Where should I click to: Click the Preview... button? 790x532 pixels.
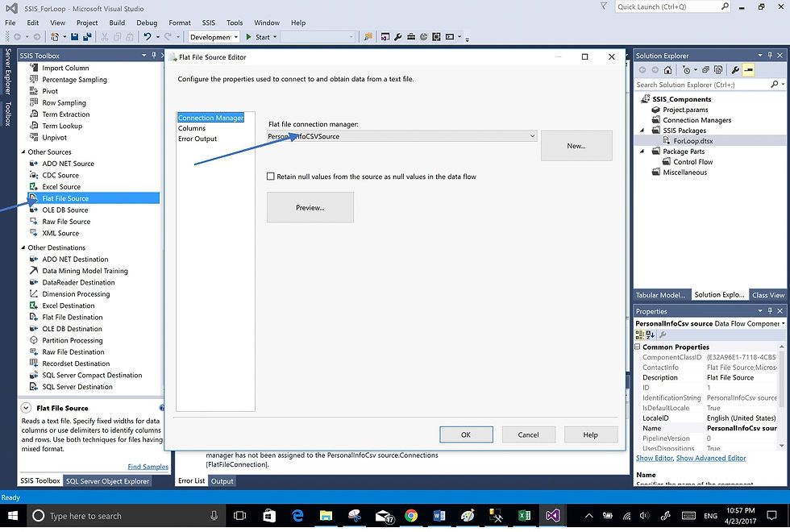click(310, 207)
